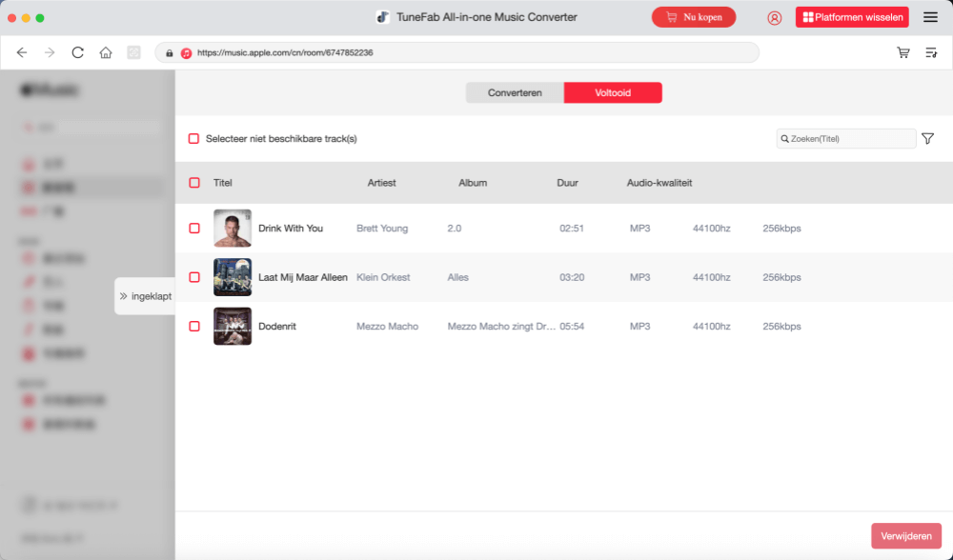Switch to the Converteren tab
The image size is (953, 560).
point(515,92)
